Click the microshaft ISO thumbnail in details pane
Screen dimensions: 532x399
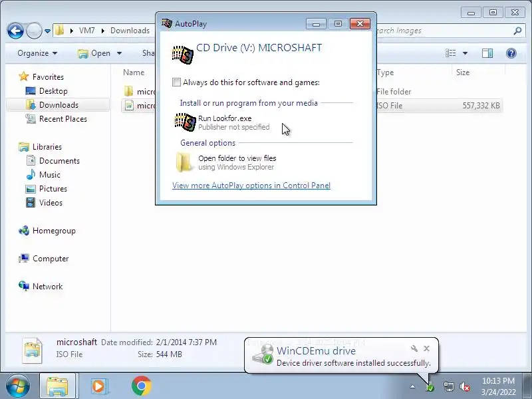coord(33,350)
